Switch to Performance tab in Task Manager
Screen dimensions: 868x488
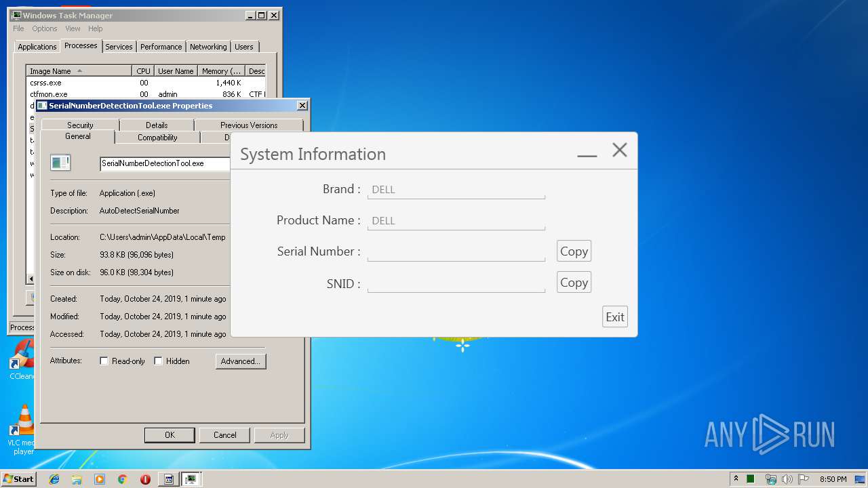[x=161, y=47]
